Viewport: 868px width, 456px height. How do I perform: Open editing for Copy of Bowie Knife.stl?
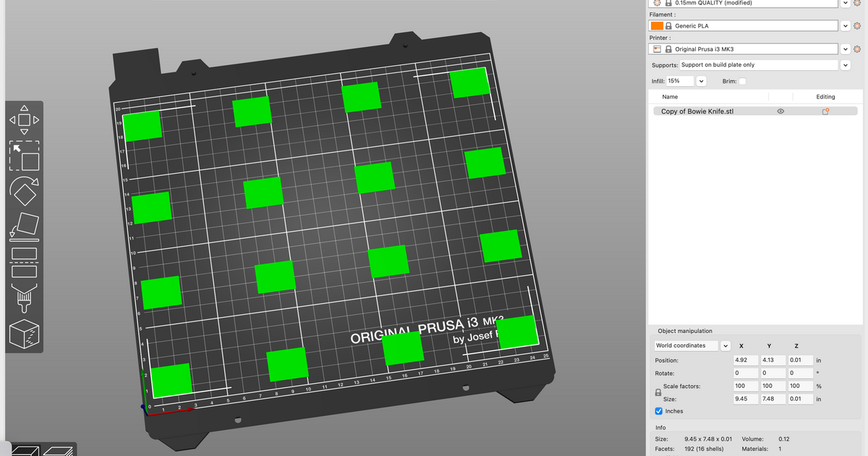point(826,111)
